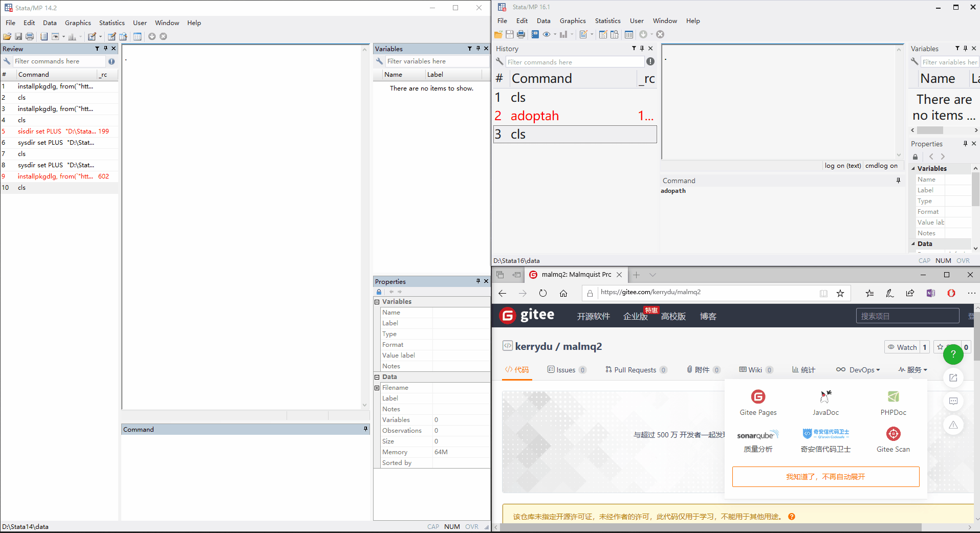
Task: Open Viewer icon in Stata 14.2 toolbar
Action: coord(55,36)
